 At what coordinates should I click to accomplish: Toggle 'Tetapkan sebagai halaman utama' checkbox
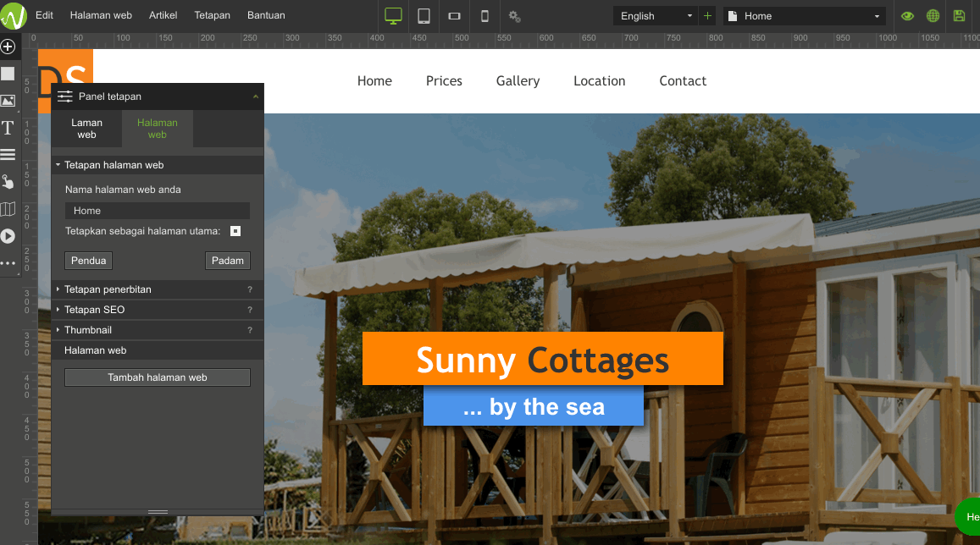[x=235, y=231]
